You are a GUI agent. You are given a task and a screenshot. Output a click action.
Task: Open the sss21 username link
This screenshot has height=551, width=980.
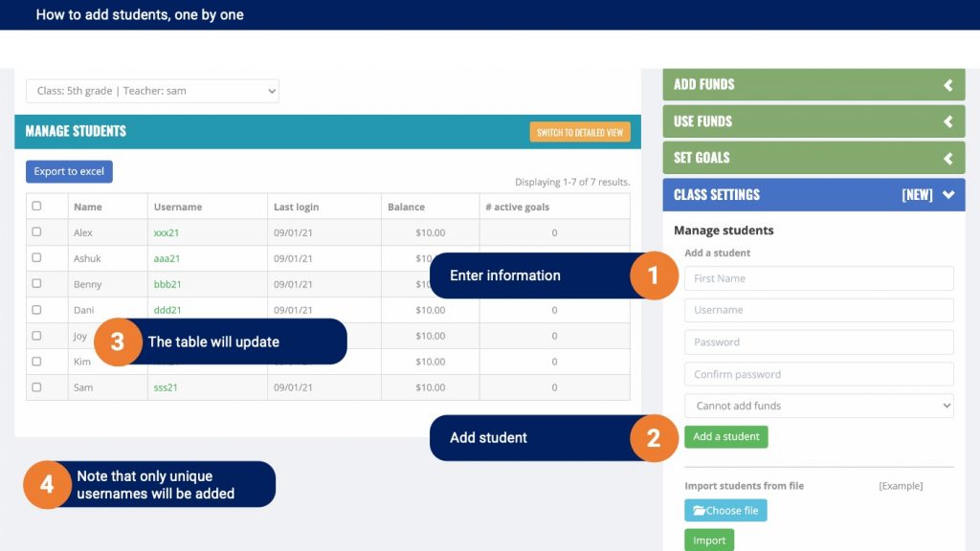point(166,387)
